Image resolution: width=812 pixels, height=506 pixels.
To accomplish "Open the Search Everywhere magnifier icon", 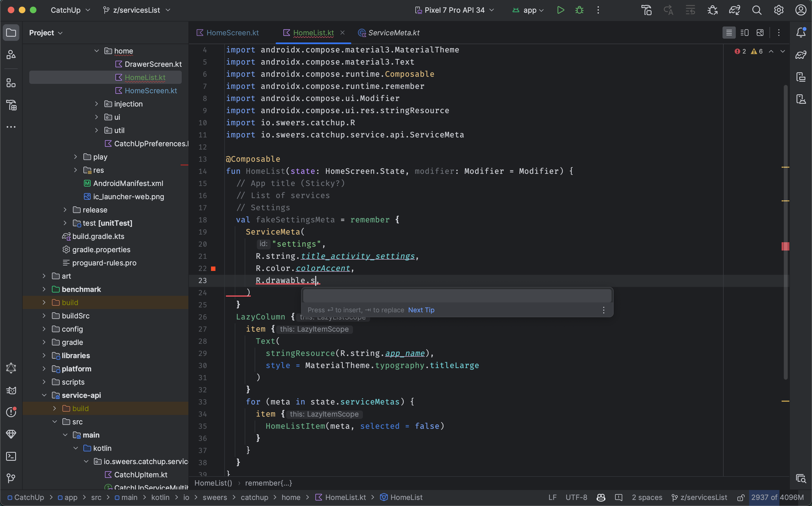I will [757, 10].
